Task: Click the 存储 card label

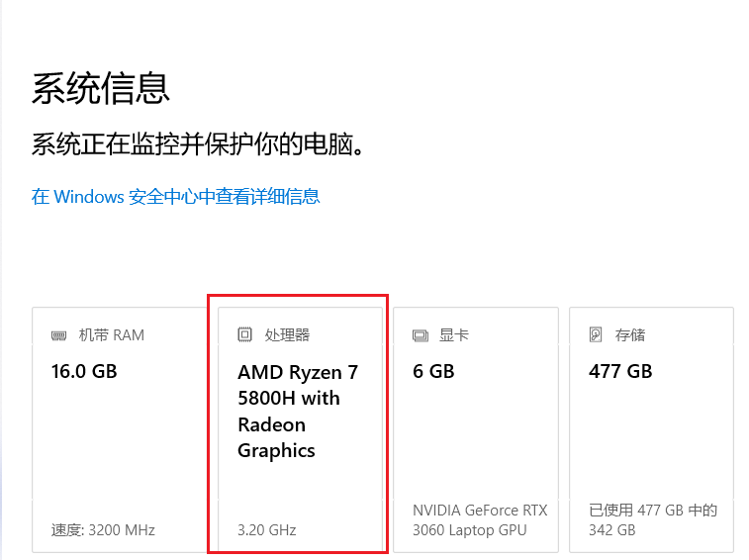Action: [x=630, y=335]
